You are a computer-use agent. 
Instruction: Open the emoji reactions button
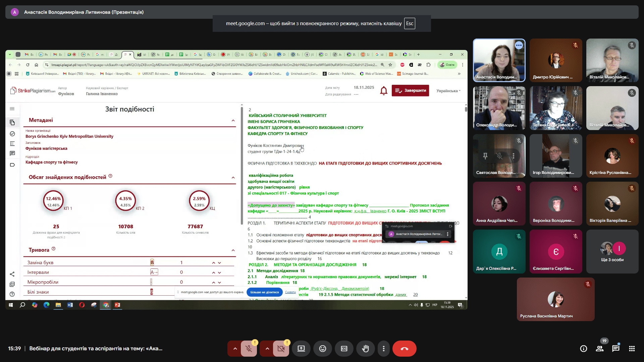tap(322, 349)
